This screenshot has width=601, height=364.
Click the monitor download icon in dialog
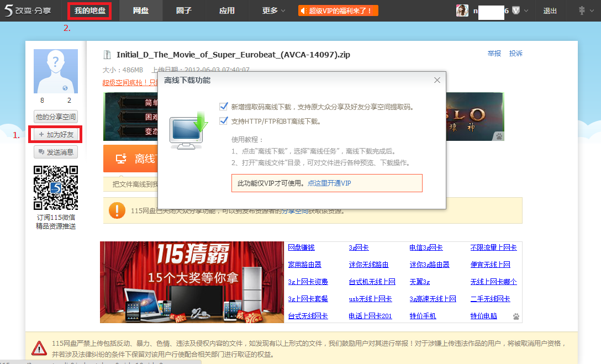tap(188, 131)
